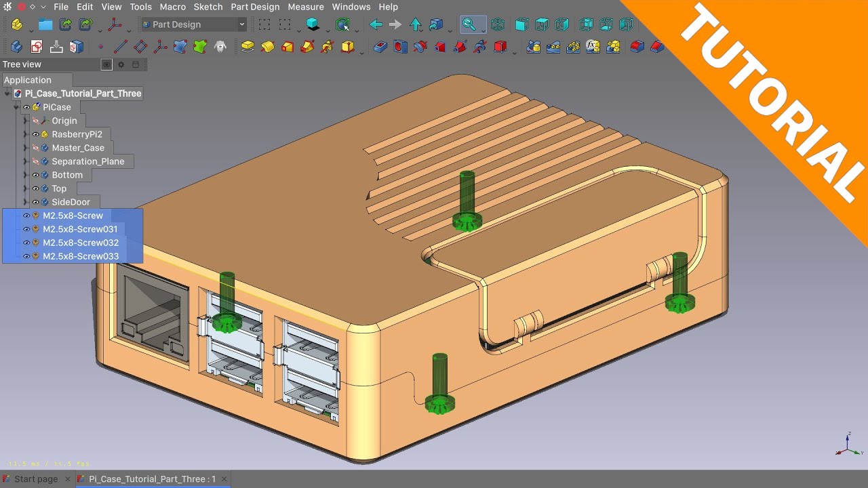Screen dimensions: 868x488
Task: Expand the Origin tree node
Action: (26, 121)
